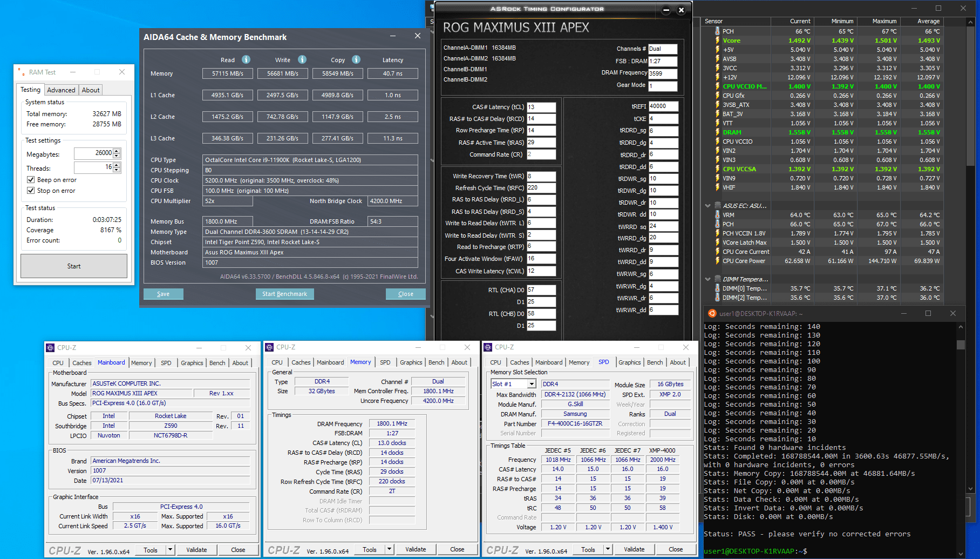Click the VHIF sensor lightning icon
Screen dimensions: 980x559
[717, 187]
